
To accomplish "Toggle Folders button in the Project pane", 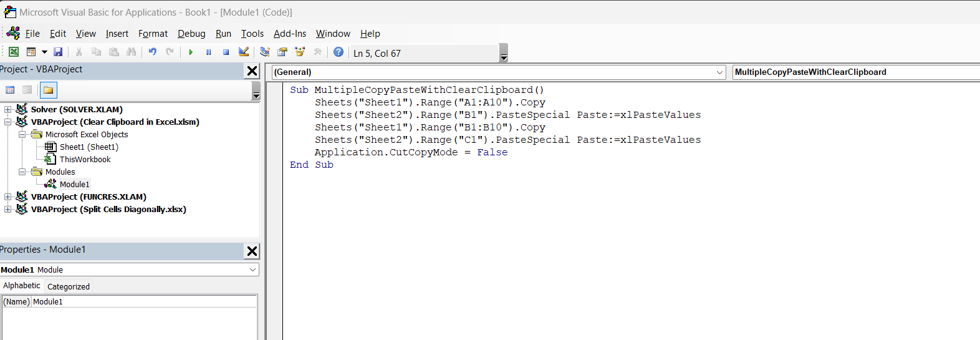I will click(48, 90).
